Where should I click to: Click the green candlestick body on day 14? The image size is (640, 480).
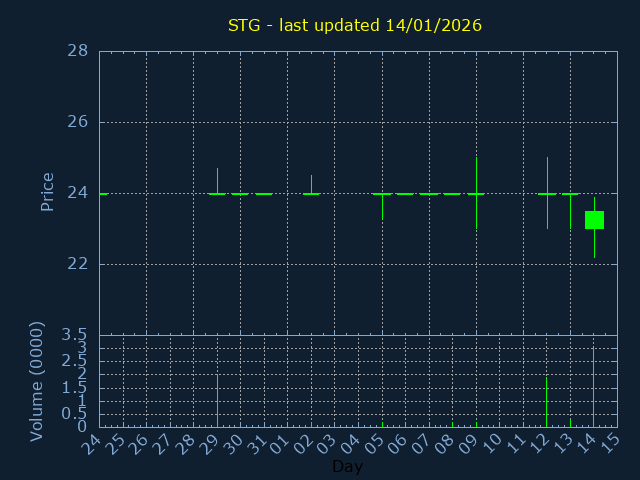click(x=594, y=220)
